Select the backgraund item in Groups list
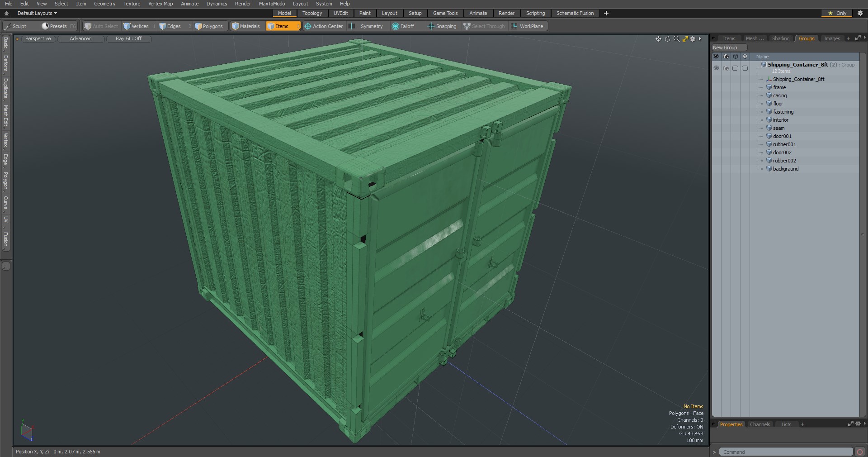868x457 pixels. (x=786, y=169)
